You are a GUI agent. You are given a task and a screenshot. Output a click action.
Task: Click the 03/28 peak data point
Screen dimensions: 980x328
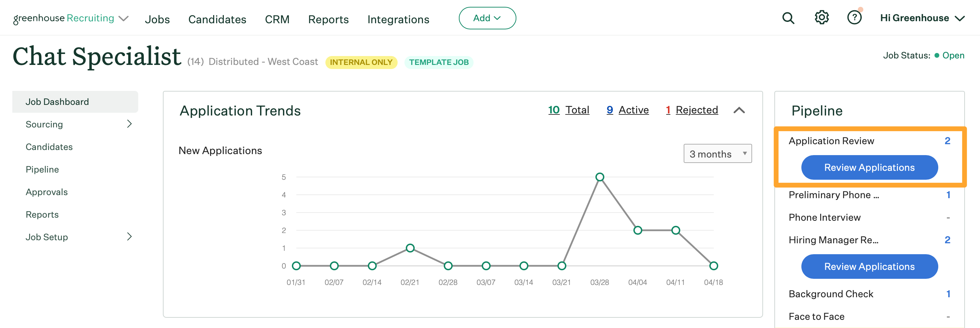(599, 177)
